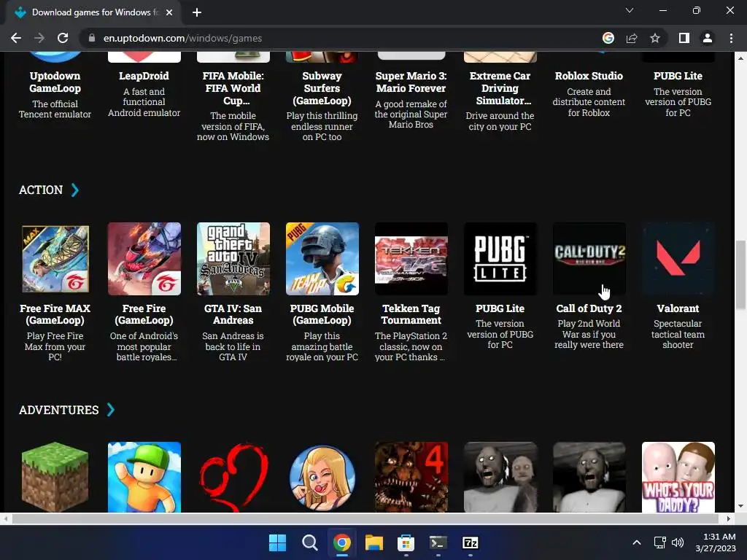Screen dimensions: 747x560
Task: Click "Create and distribute content for Roblox"
Action: click(589, 102)
